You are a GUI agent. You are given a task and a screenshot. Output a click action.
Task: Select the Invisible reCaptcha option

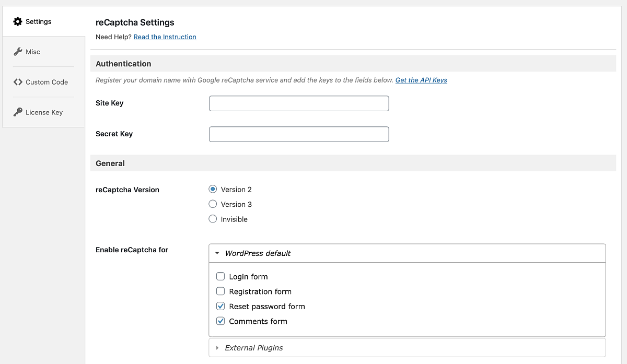coord(213,219)
